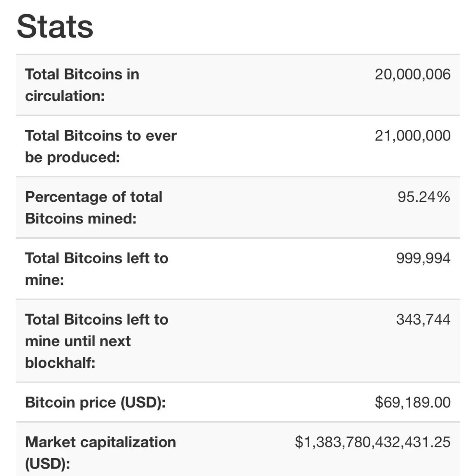Click the $69,189.00 price value
Image resolution: width=476 pixels, height=476 pixels.
413,403
